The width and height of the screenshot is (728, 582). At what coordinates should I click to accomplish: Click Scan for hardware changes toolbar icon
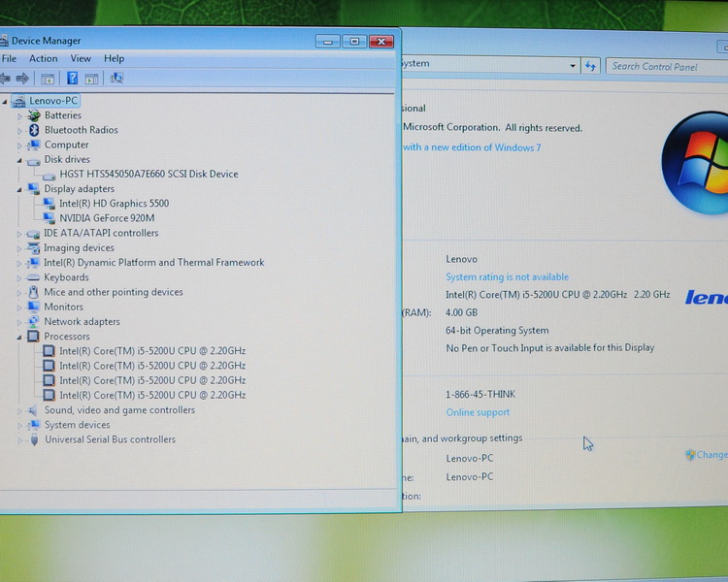coord(116,78)
